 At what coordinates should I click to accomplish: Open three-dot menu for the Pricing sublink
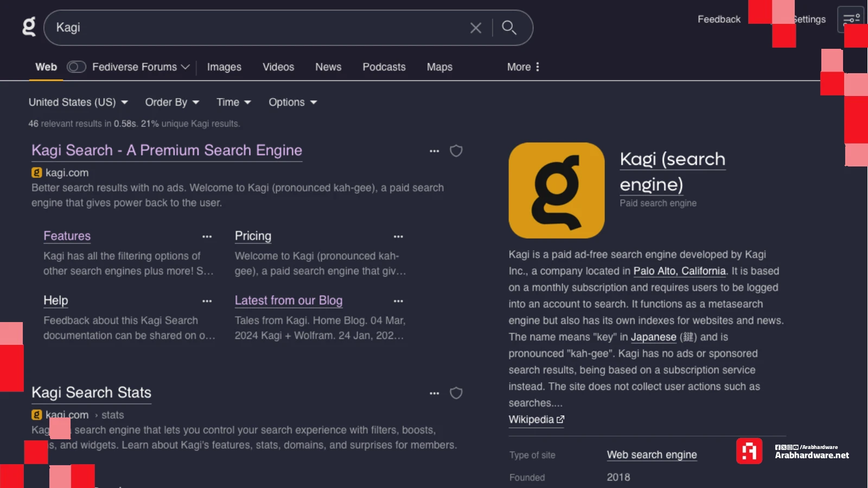tap(398, 236)
